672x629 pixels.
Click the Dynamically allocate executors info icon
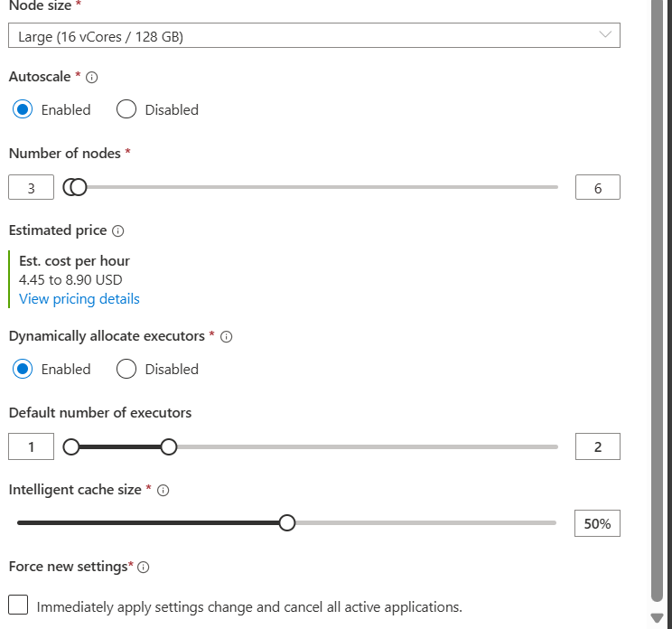coord(227,337)
